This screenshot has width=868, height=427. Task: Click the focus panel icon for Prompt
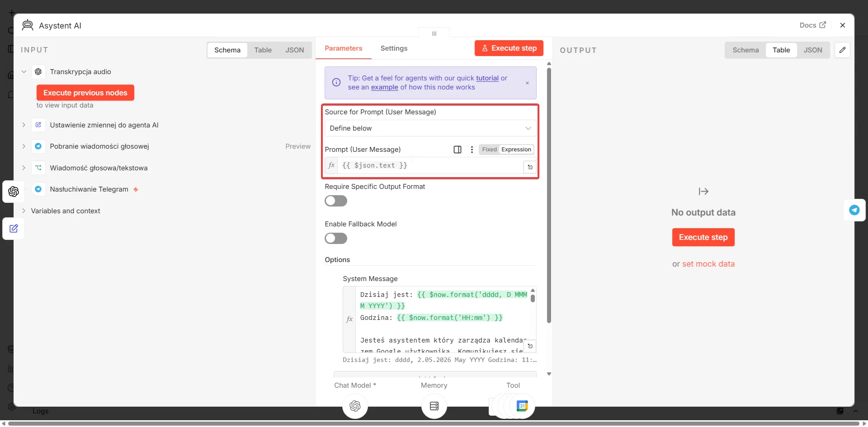tap(458, 150)
